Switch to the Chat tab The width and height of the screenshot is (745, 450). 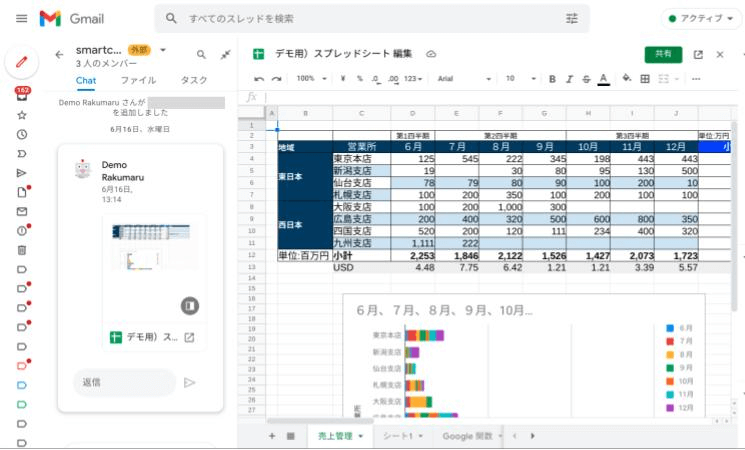coord(86,80)
